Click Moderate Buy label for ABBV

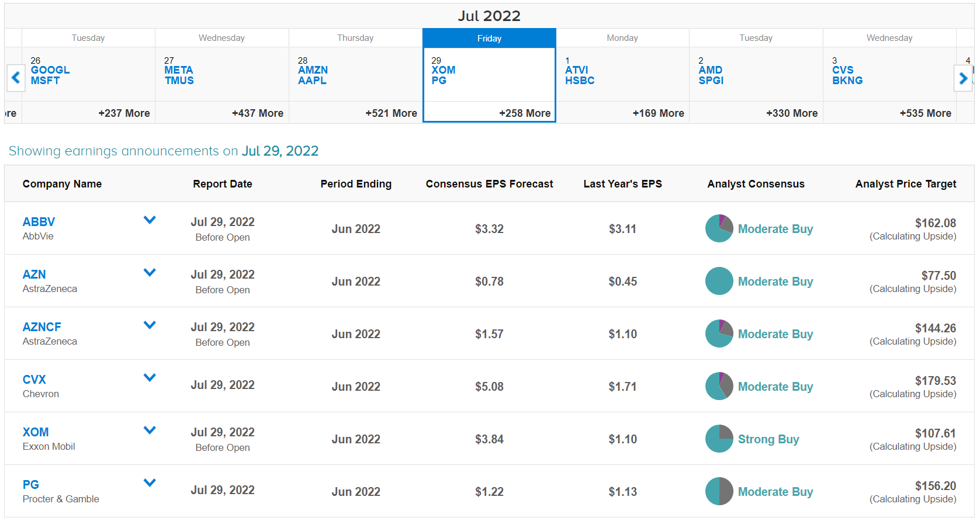coord(775,229)
